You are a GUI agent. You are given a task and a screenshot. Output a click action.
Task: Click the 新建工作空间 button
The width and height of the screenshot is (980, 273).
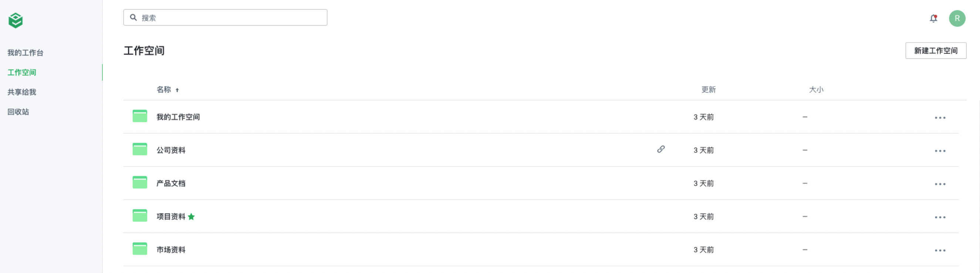click(936, 51)
